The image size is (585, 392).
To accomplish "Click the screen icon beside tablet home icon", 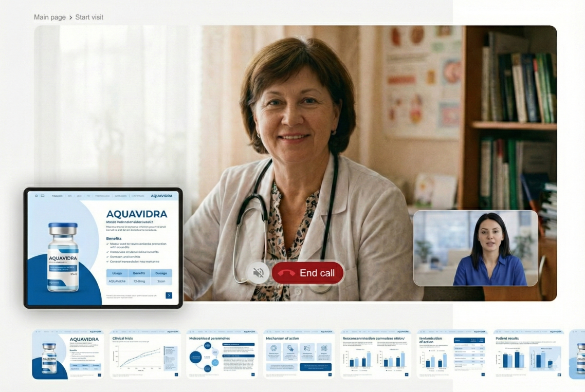I will click(43, 196).
